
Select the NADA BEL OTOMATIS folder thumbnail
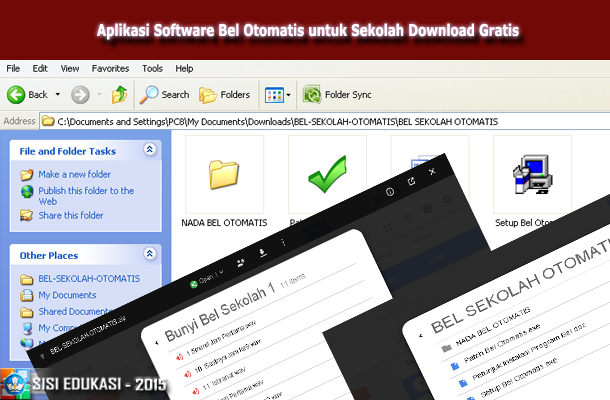[224, 174]
